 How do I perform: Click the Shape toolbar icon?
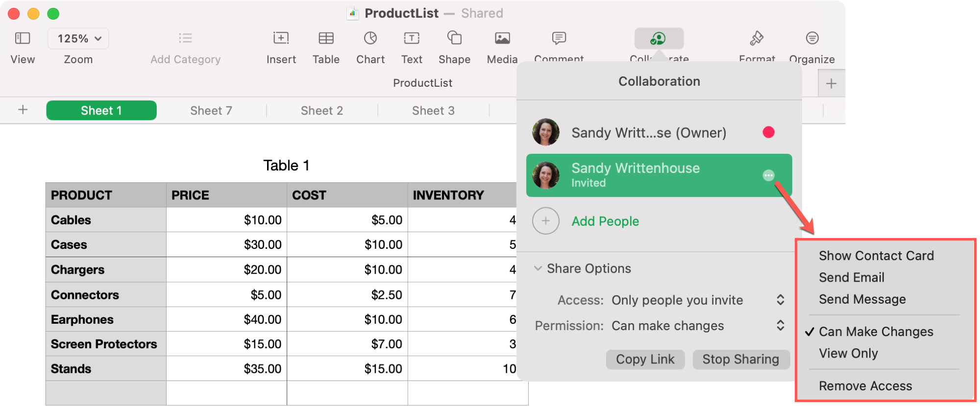tap(454, 38)
